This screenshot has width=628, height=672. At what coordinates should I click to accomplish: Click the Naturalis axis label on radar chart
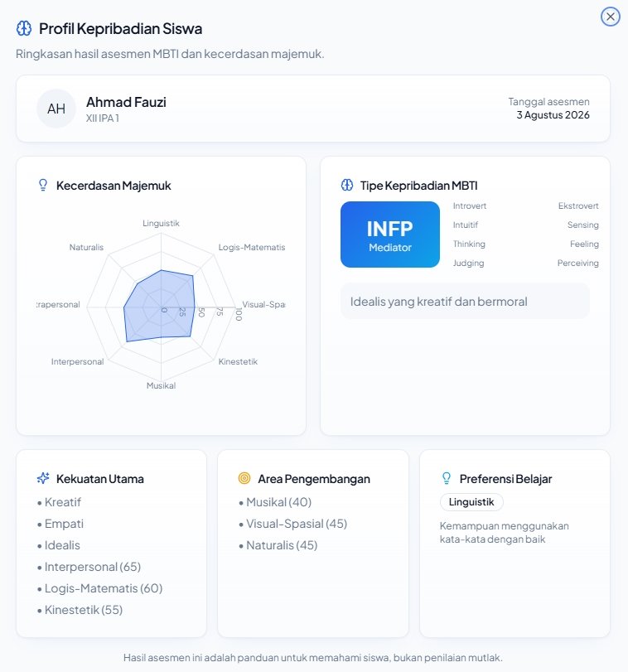86,247
